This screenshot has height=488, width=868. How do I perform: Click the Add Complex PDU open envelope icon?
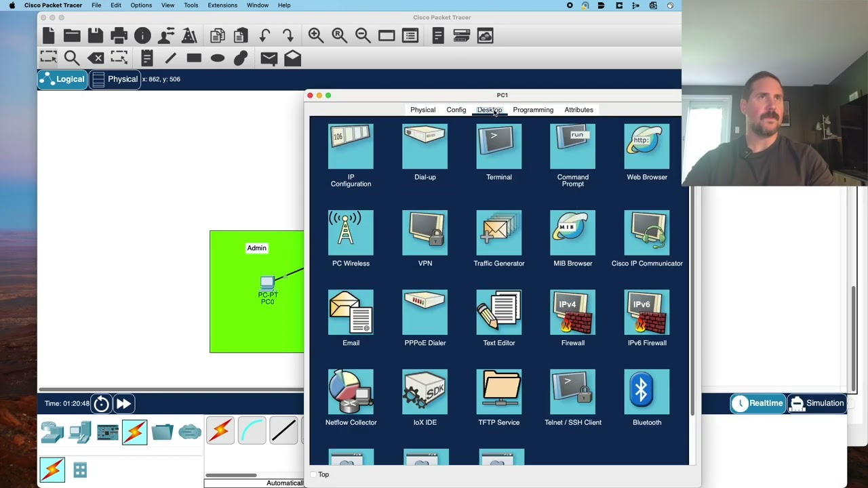click(292, 58)
